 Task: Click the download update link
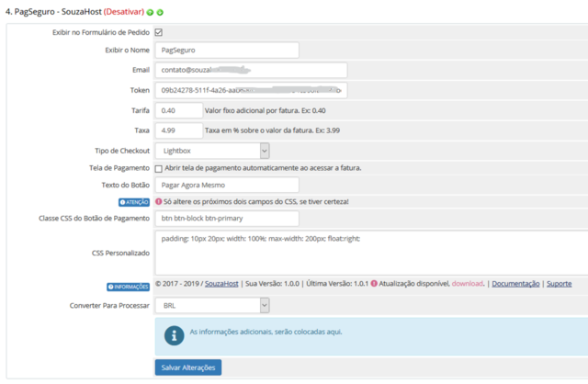click(468, 284)
